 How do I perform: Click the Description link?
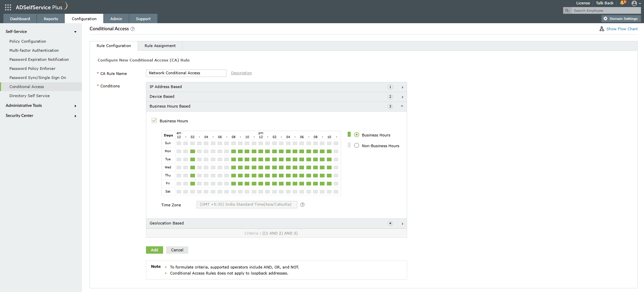point(241,73)
